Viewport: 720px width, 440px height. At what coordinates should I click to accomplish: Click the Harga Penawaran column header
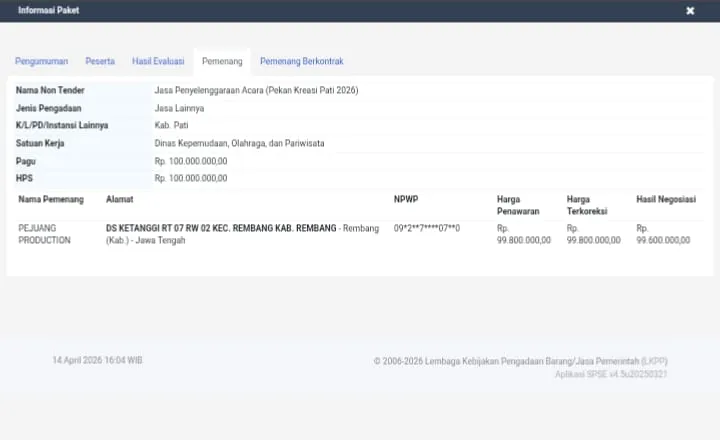520,206
